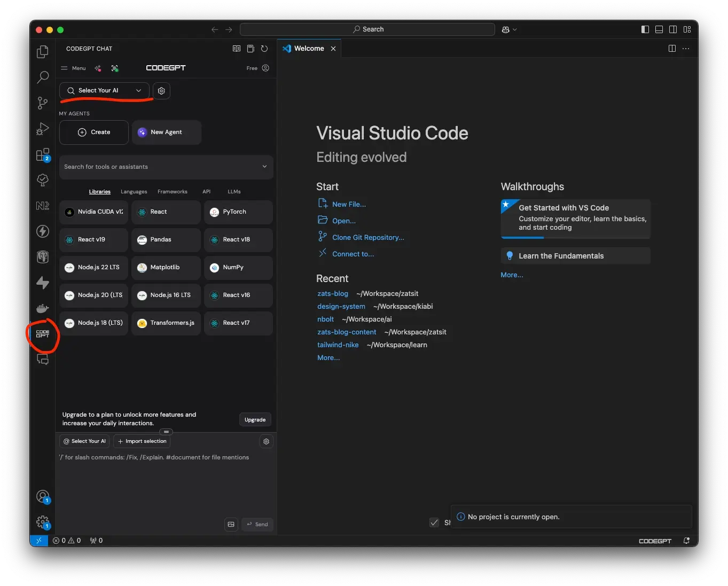Image resolution: width=728 pixels, height=586 pixels.
Task: Select the Languages tab
Action: pyautogui.click(x=134, y=192)
